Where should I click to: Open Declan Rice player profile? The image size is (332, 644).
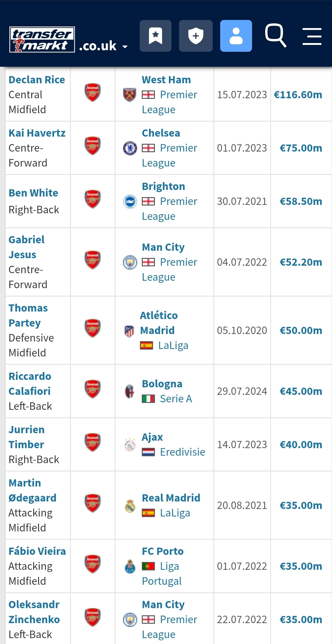tap(37, 80)
